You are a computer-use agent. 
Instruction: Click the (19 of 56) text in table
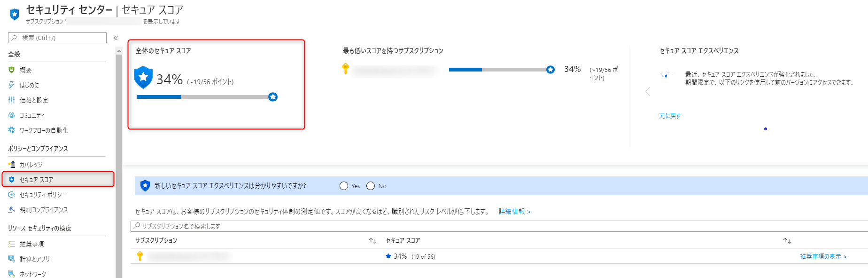click(423, 256)
